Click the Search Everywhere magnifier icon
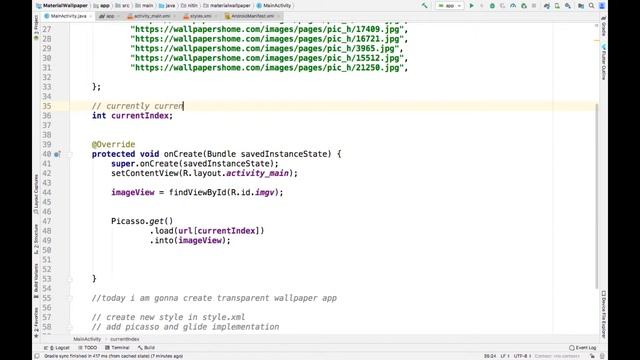This screenshot has width=640, height=360. pos(591,6)
